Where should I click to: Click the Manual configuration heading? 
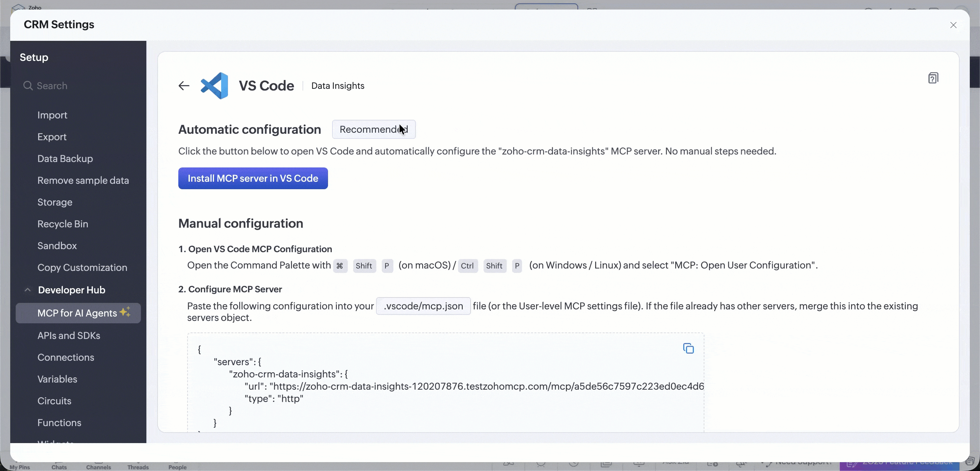coord(241,223)
